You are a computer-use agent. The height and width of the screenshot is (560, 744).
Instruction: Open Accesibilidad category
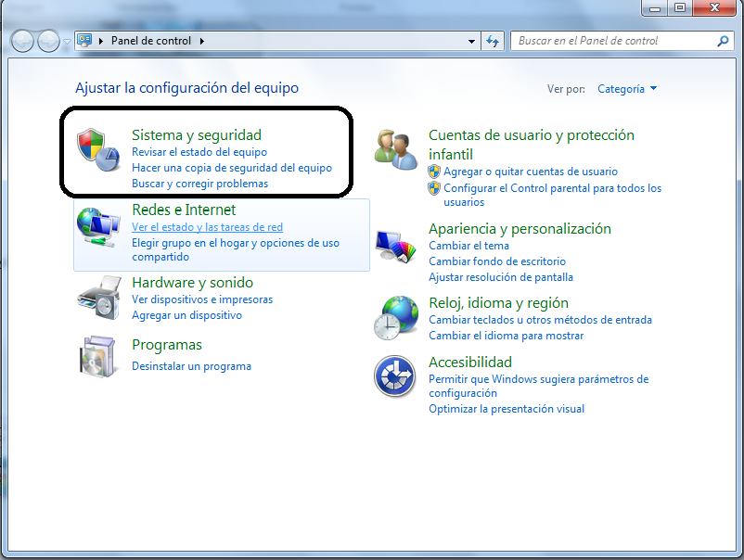(x=470, y=363)
